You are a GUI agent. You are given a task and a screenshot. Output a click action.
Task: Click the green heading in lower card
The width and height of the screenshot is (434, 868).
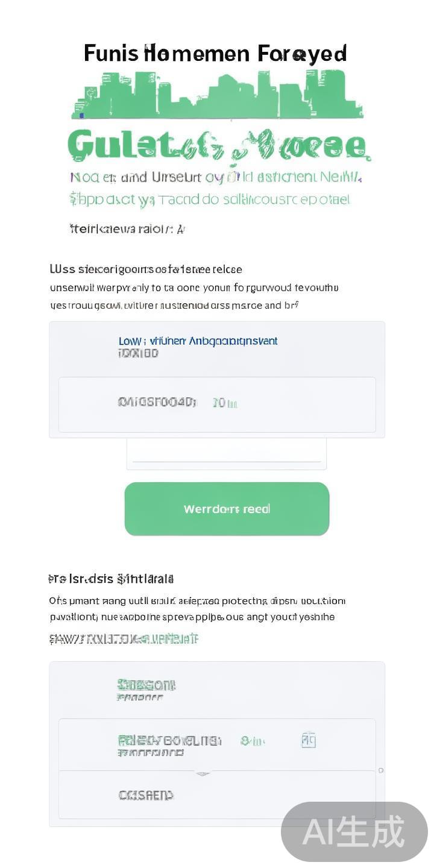click(x=146, y=685)
